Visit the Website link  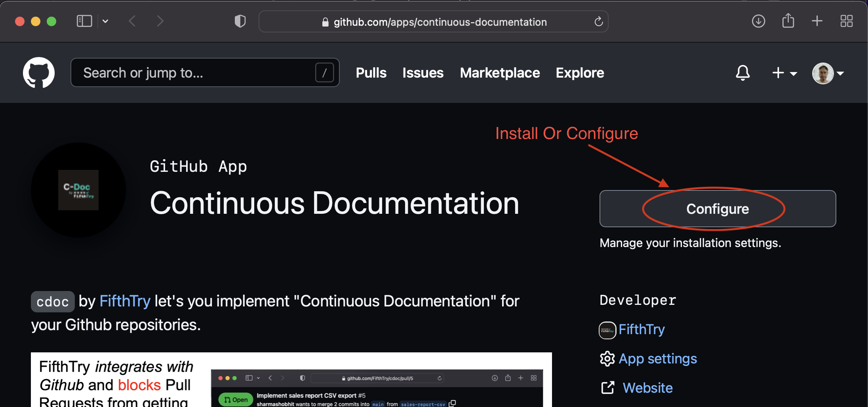tap(648, 388)
